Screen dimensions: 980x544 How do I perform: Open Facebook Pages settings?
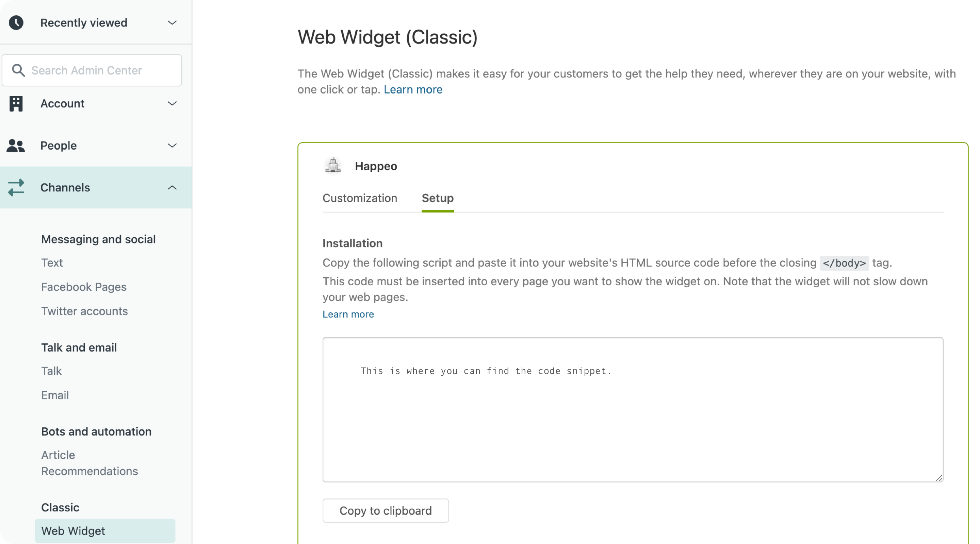[x=84, y=287]
